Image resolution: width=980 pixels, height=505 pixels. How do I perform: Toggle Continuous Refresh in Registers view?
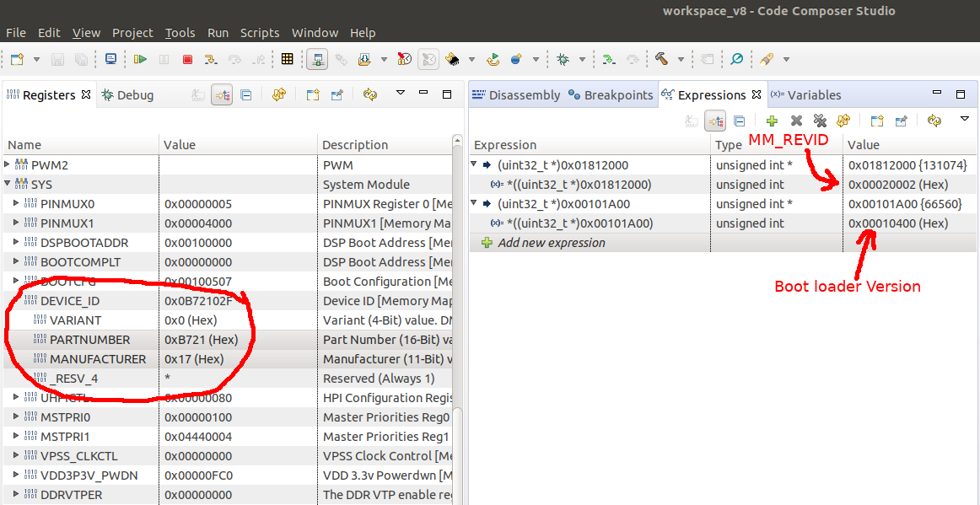point(371,95)
